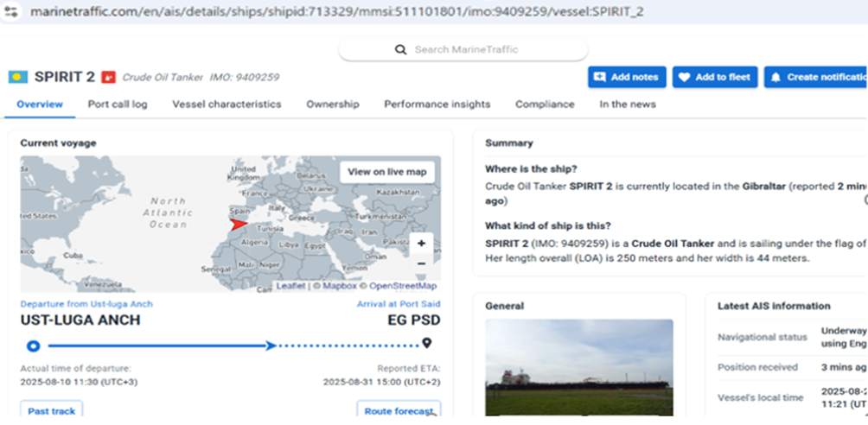Click the Reported ETA date value
Image resolution: width=868 pixels, height=425 pixels.
[x=382, y=382]
